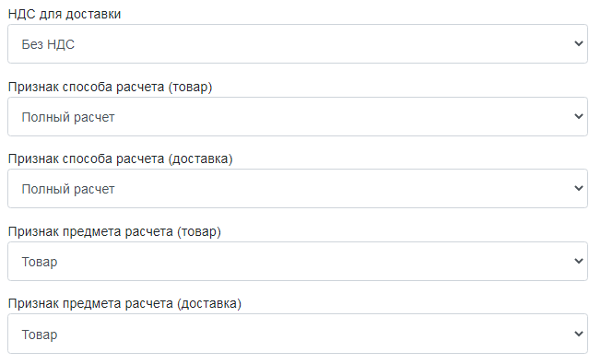
Task: Click Товар value under предмета расчета (доставка)
Action: click(x=40, y=335)
